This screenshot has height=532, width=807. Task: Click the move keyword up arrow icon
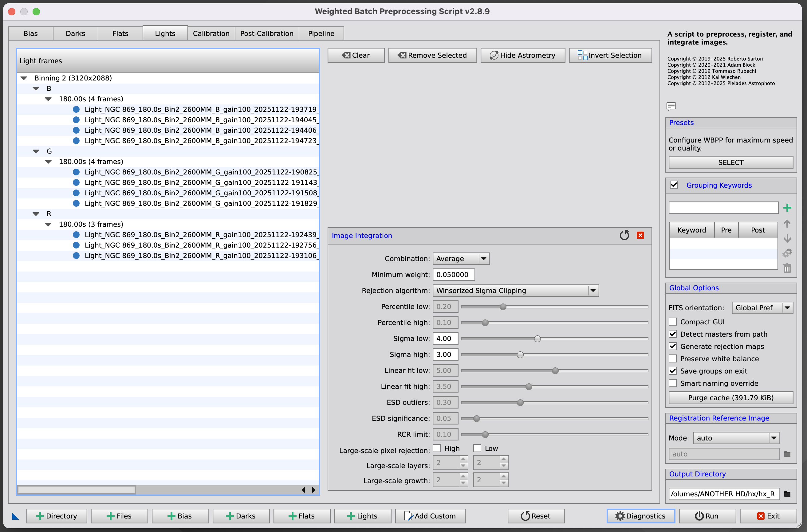tap(787, 224)
